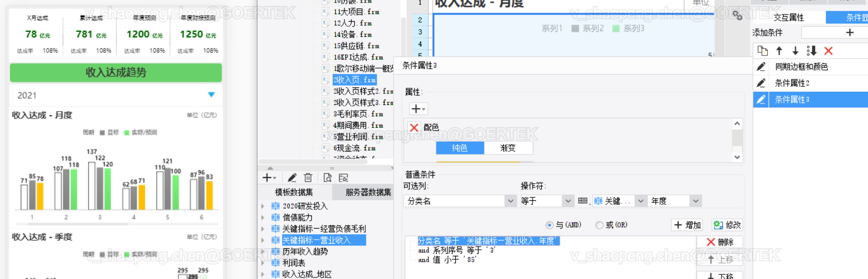Expand 关键指标-经营负债毛利 dataset node

pos(263,229)
